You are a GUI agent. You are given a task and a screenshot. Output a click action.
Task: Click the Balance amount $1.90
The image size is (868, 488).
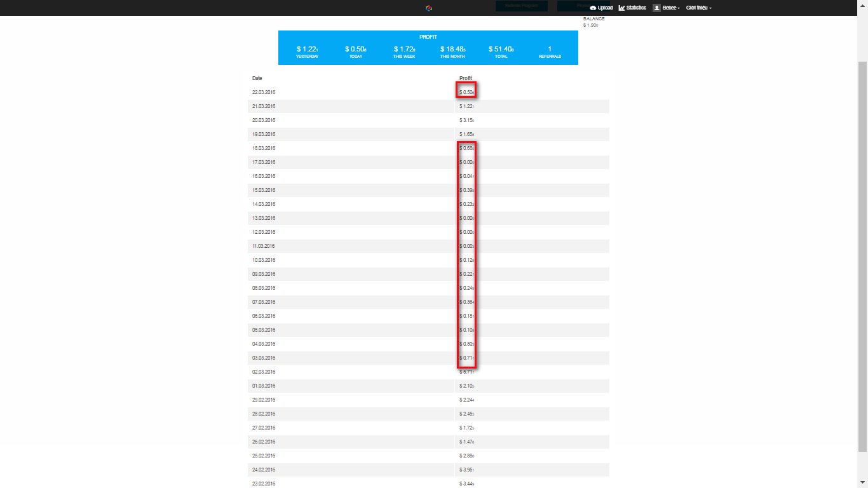click(x=590, y=25)
